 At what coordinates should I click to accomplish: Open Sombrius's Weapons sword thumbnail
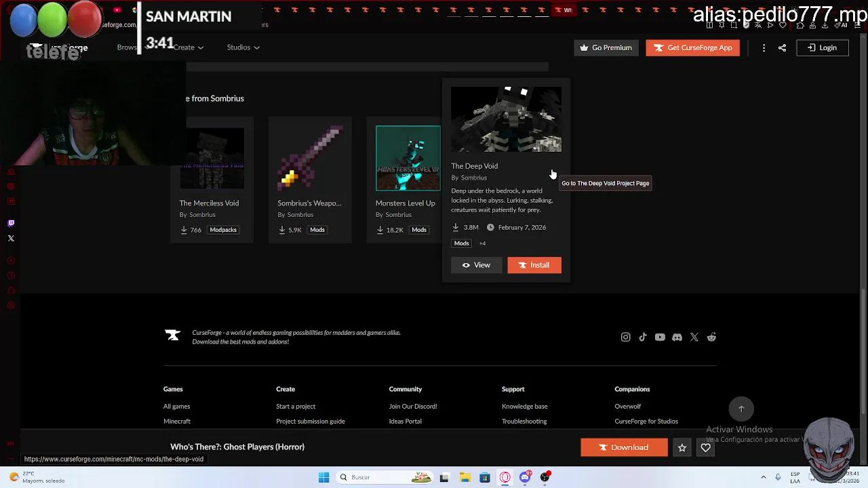[x=310, y=159]
